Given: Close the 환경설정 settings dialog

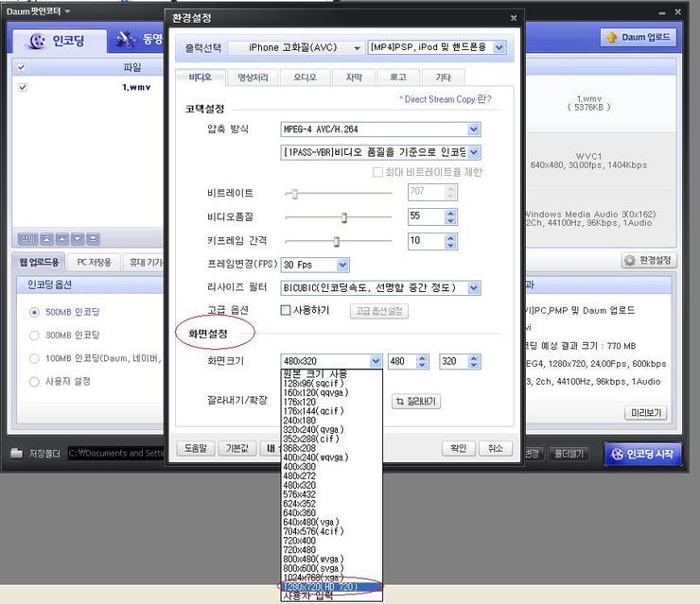Looking at the screenshot, I should tap(514, 18).
